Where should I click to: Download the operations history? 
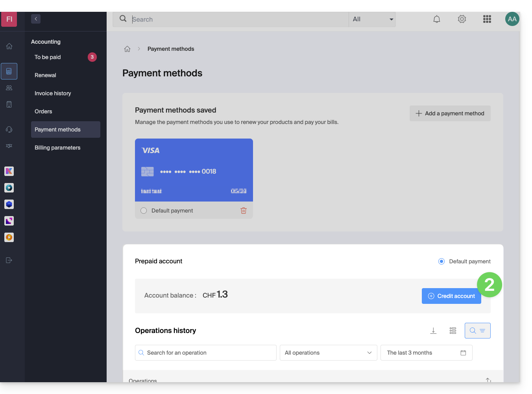click(433, 331)
